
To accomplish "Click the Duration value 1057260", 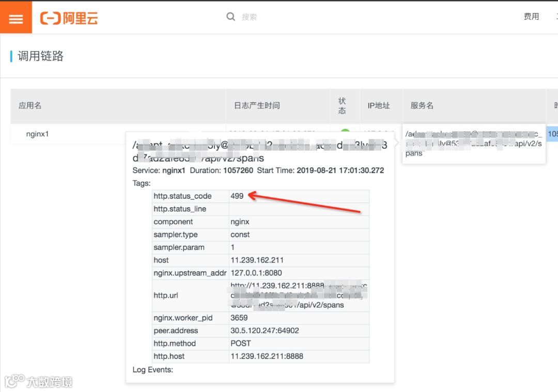I will 238,170.
